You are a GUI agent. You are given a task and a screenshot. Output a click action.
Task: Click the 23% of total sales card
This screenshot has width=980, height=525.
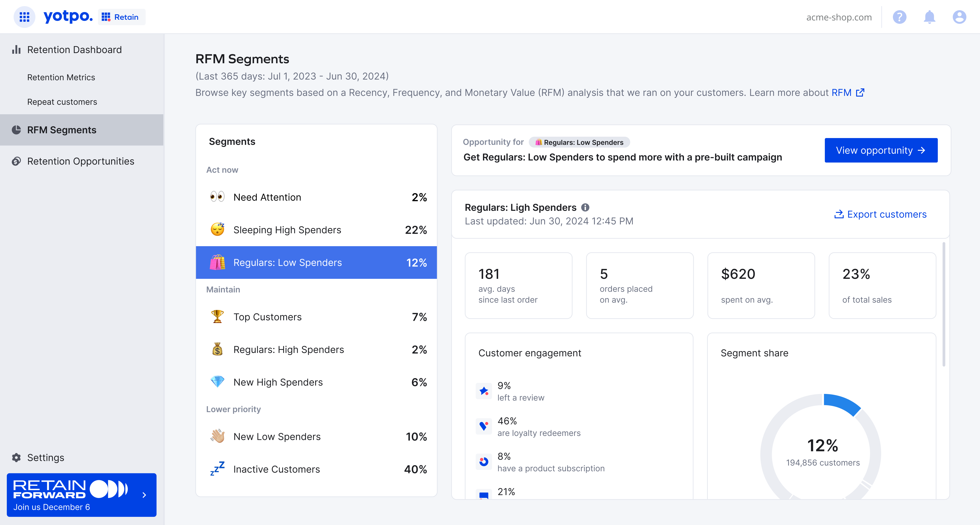(x=882, y=285)
